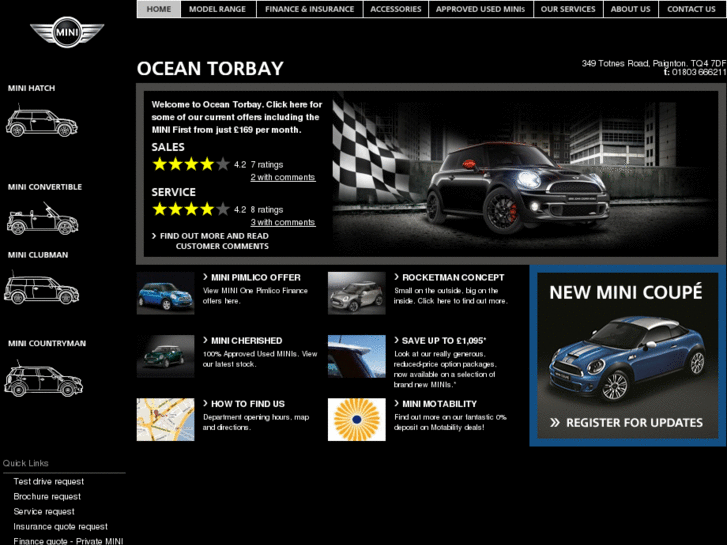Open the blue MINI Pimlico thumbnail
Viewport: 727px width, 545px height.
click(x=166, y=293)
